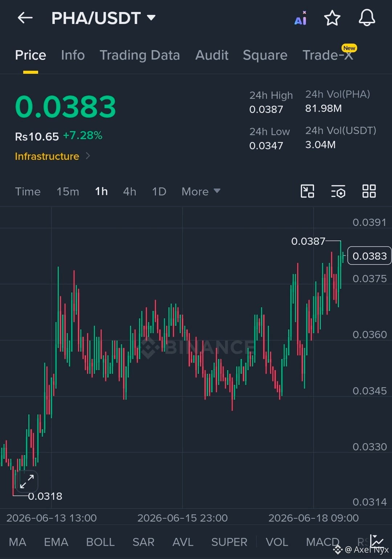The height and width of the screenshot is (559, 392).
Task: Tap the 24h Vol(PHA) 81.98M value
Action: pos(323,108)
